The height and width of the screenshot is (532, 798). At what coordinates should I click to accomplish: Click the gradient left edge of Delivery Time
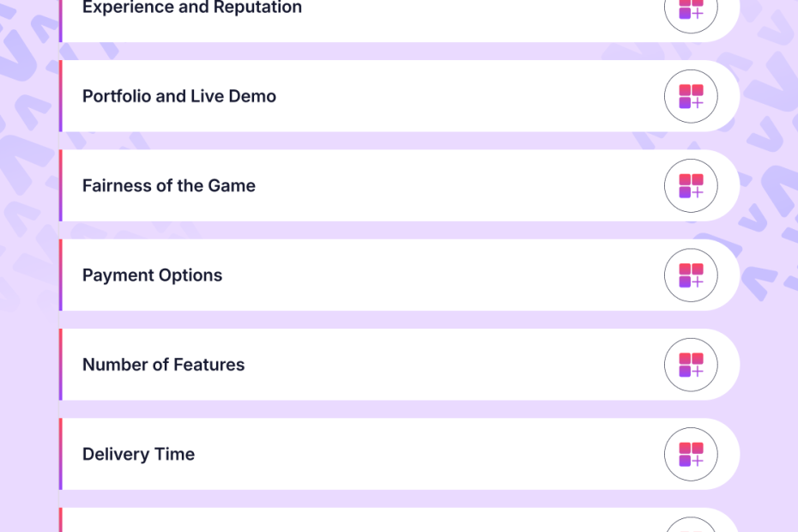pyautogui.click(x=61, y=454)
